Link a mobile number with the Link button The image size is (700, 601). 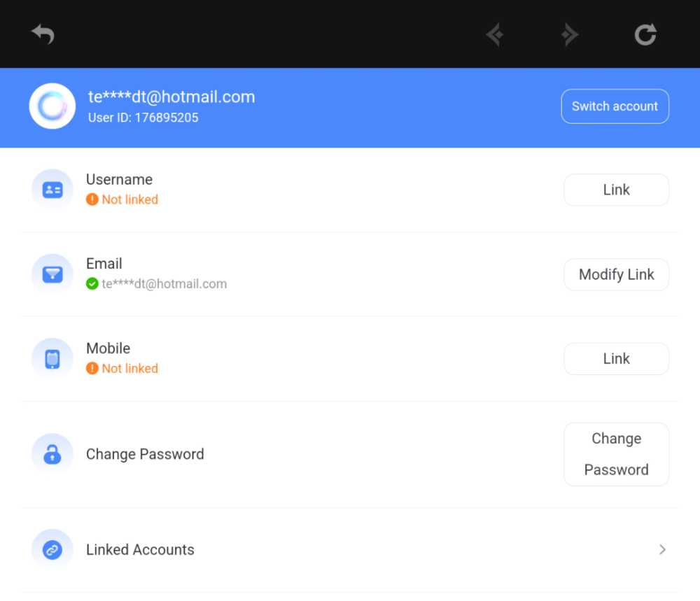616,359
